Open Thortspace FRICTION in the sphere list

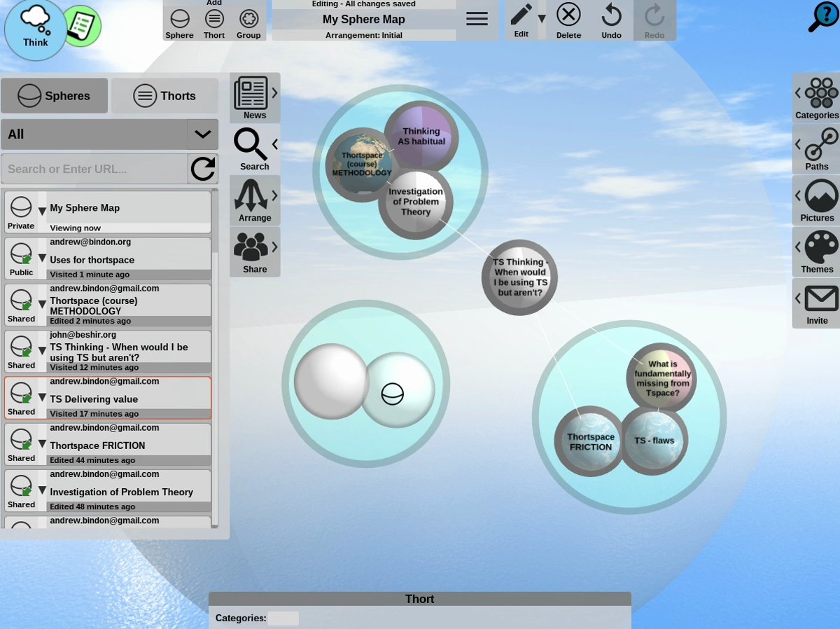(108, 445)
